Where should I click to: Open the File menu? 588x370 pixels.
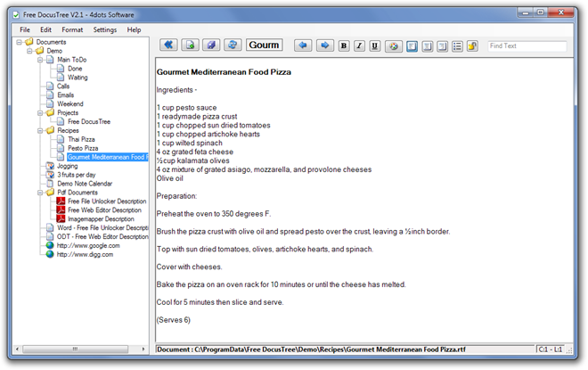pyautogui.click(x=25, y=29)
